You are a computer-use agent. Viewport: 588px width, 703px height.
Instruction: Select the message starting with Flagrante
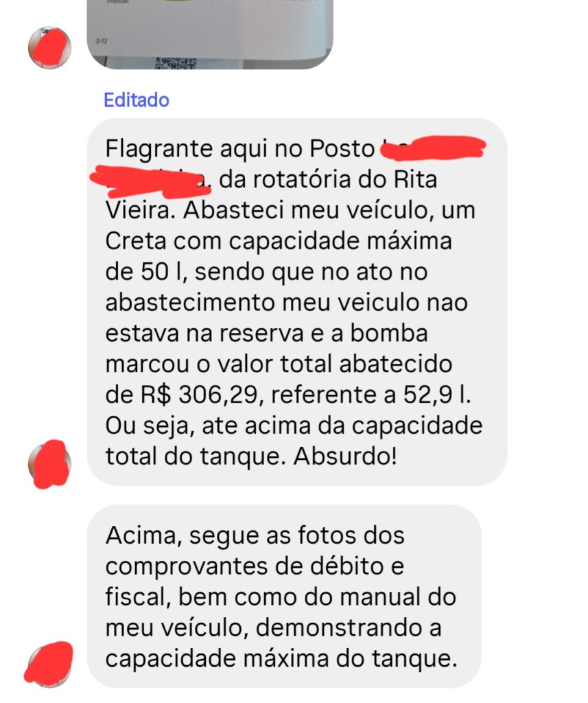click(x=296, y=302)
